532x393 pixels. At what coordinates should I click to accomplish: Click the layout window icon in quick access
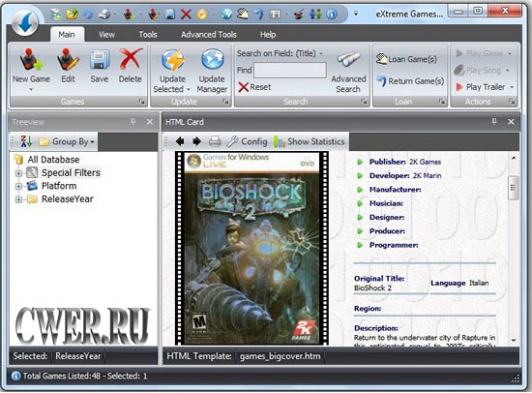pyautogui.click(x=275, y=15)
